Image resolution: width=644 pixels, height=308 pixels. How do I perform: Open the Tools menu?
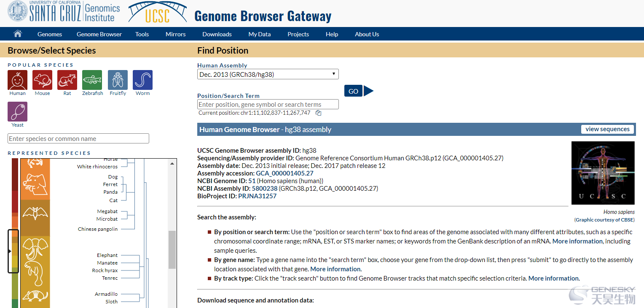click(x=142, y=34)
